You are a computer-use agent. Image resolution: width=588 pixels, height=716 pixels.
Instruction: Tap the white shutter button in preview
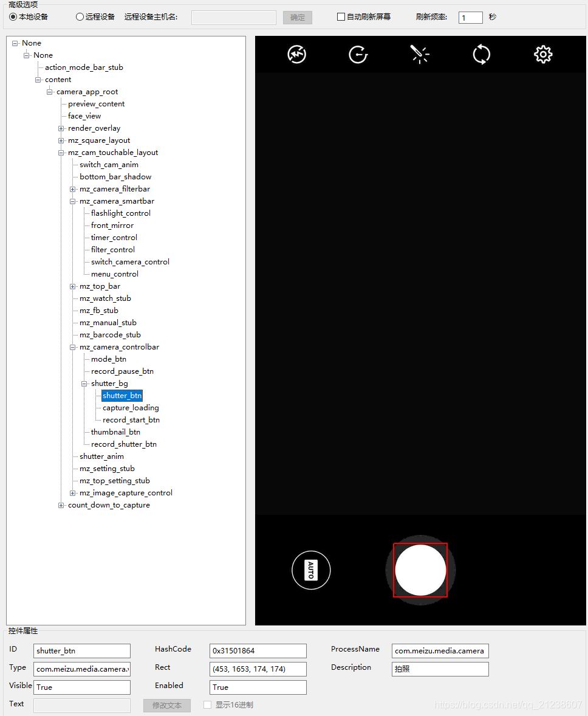click(420, 570)
